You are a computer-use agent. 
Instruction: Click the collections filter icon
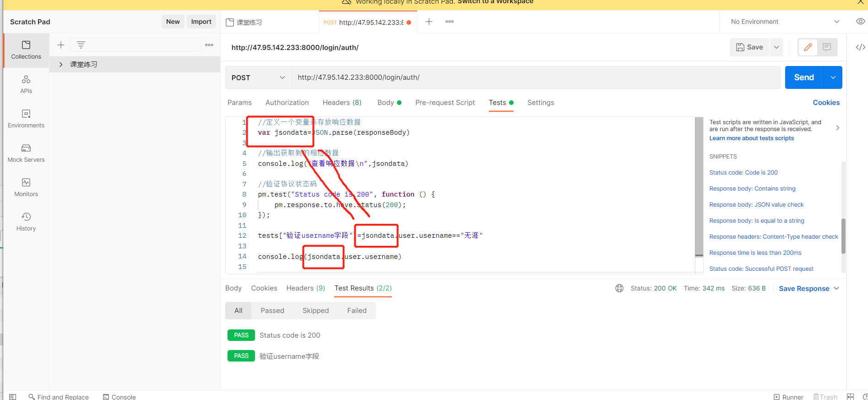81,45
